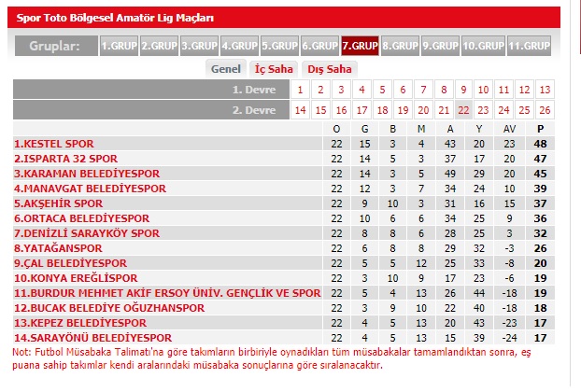The width and height of the screenshot is (581, 392).
Task: Select the 5.GRUP group tab
Action: pos(279,45)
